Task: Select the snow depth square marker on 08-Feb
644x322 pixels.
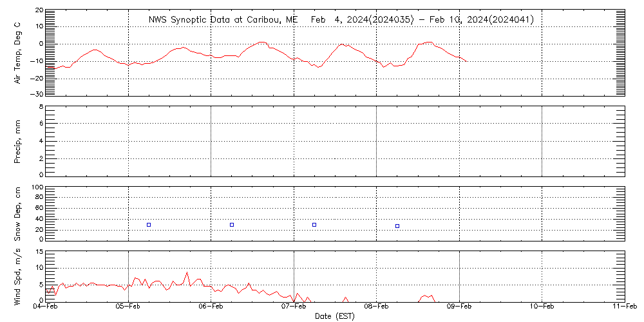Action: click(x=397, y=226)
